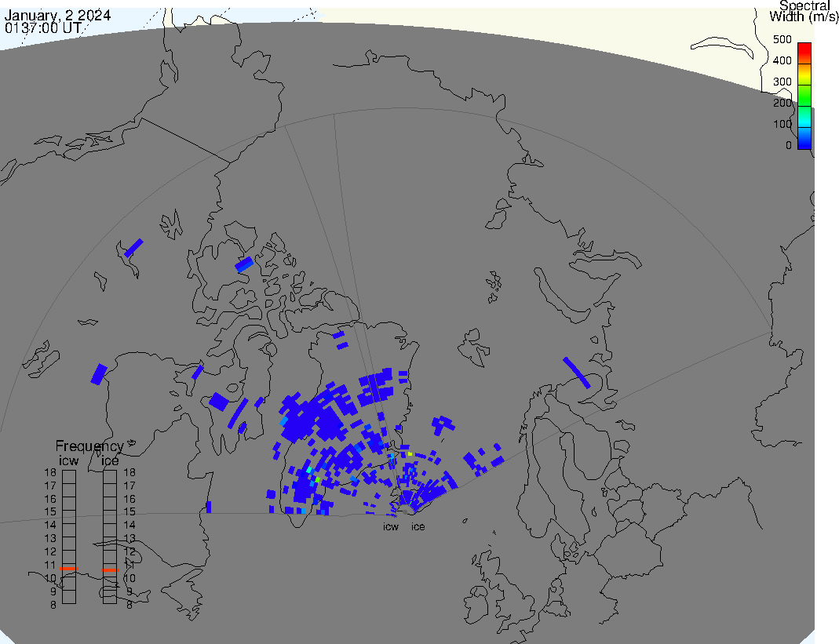Click the "15" label beside the ice frequency bar

pos(129,512)
